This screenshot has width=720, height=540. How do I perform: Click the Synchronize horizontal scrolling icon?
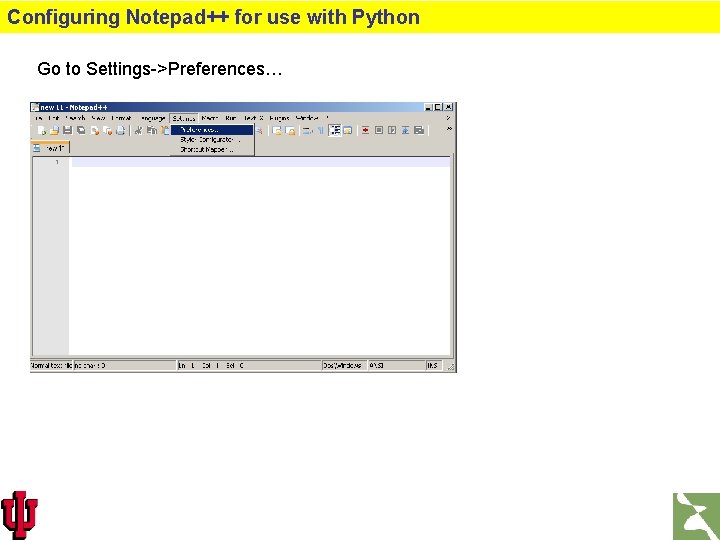(x=291, y=130)
